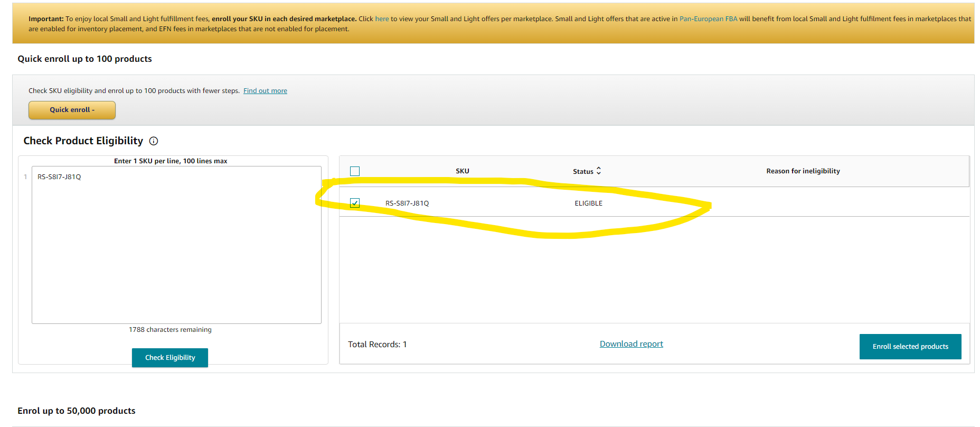
Task: Click Enroll selected products
Action: pyautogui.click(x=910, y=347)
